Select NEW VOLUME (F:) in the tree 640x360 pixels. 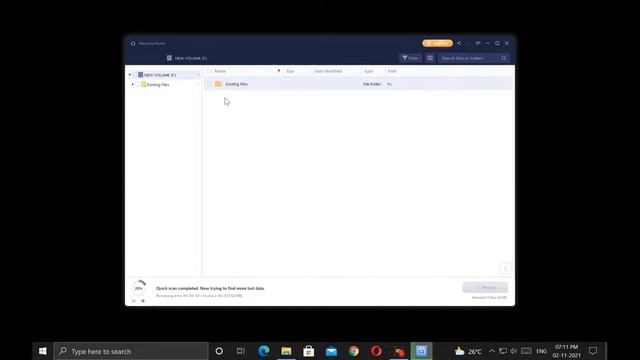pyautogui.click(x=160, y=75)
